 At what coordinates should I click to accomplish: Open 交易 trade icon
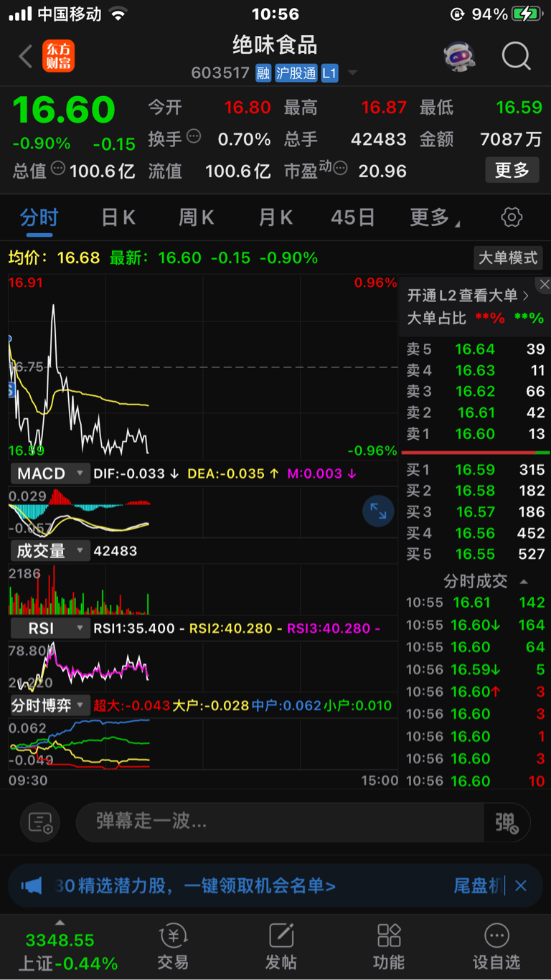click(x=173, y=947)
